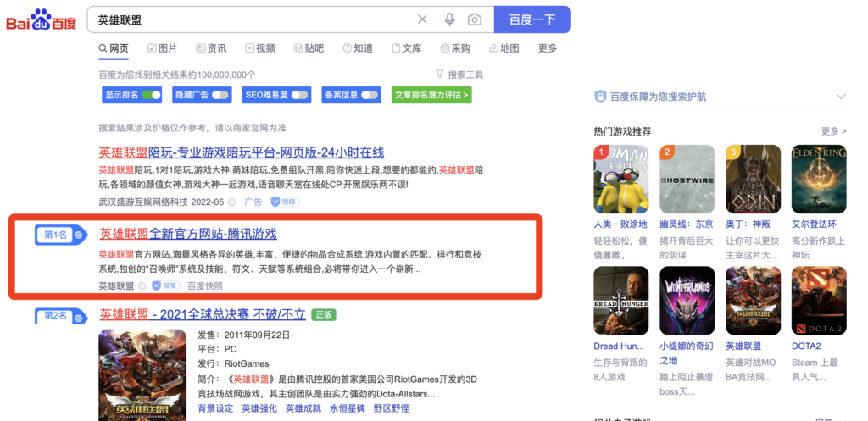Screen dimensions: 868x421
Task: Open the Wonderlands game thumbnail
Action: click(x=687, y=301)
